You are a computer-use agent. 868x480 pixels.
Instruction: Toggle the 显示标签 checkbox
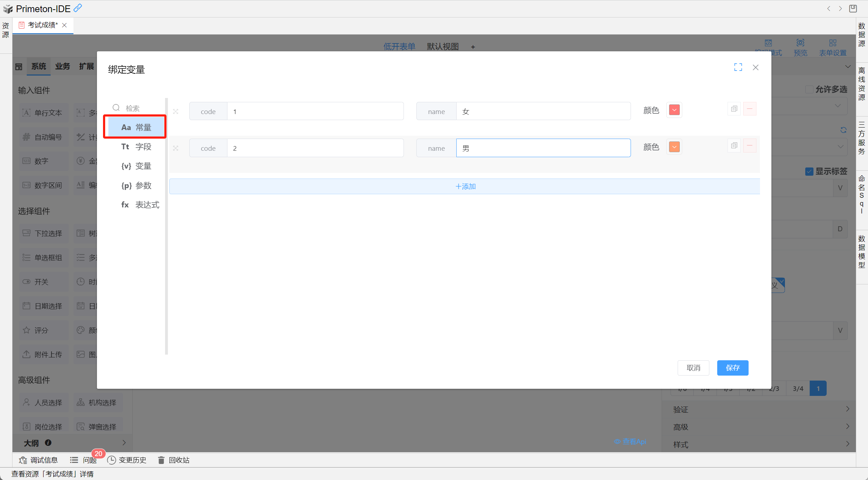[x=809, y=171]
